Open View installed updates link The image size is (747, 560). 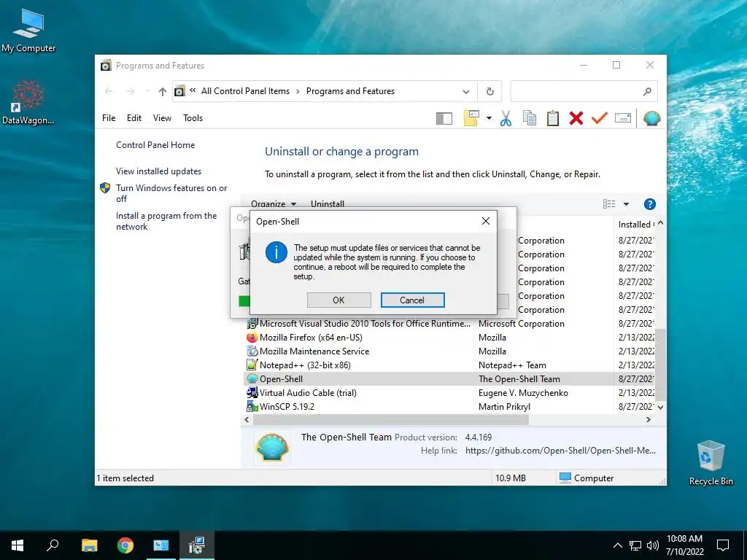coord(158,171)
